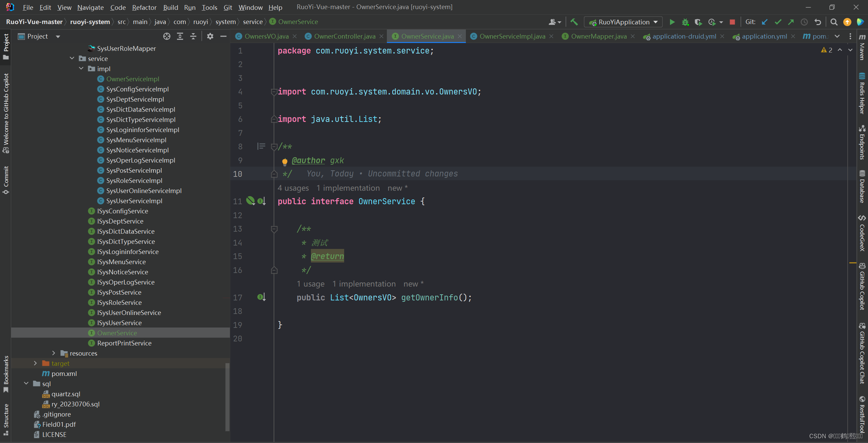Viewport: 868px width, 443px height.
Task: Open the Endpoints tool window
Action: point(862,142)
